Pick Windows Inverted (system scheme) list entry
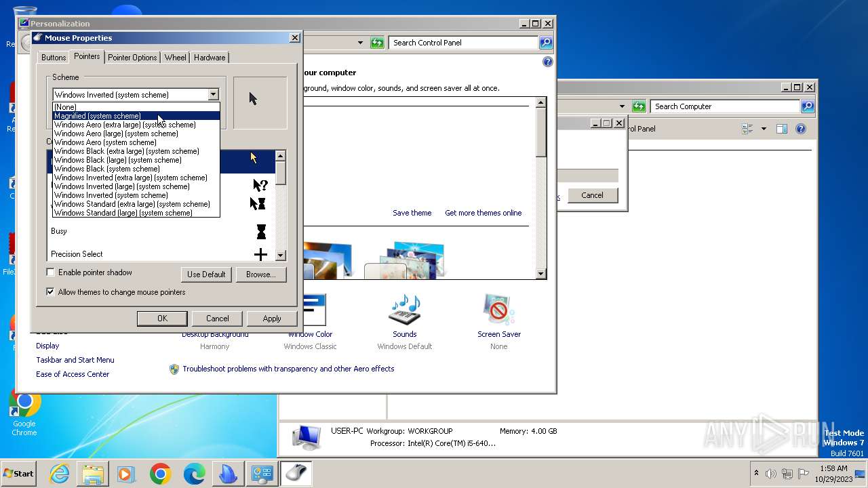The height and width of the screenshot is (488, 868). click(x=136, y=195)
